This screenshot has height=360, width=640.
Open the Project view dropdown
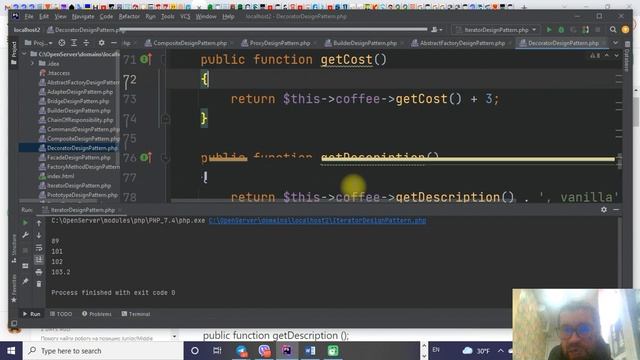[x=39, y=43]
